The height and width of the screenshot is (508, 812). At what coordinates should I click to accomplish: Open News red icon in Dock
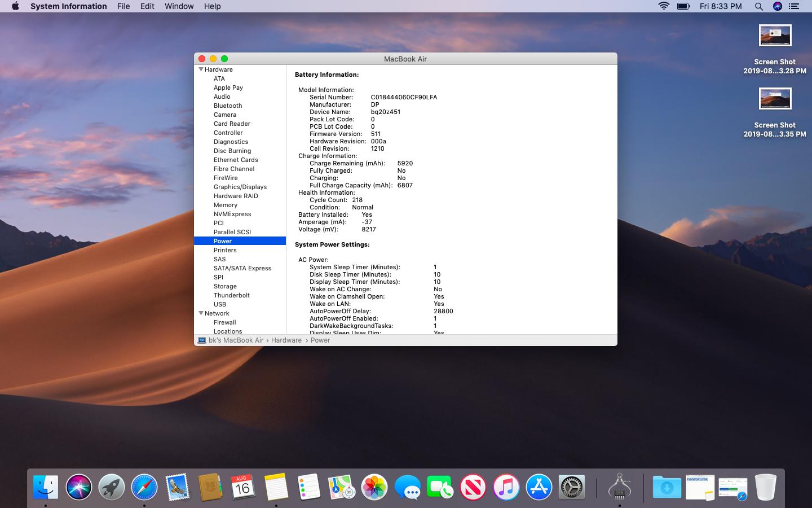473,487
